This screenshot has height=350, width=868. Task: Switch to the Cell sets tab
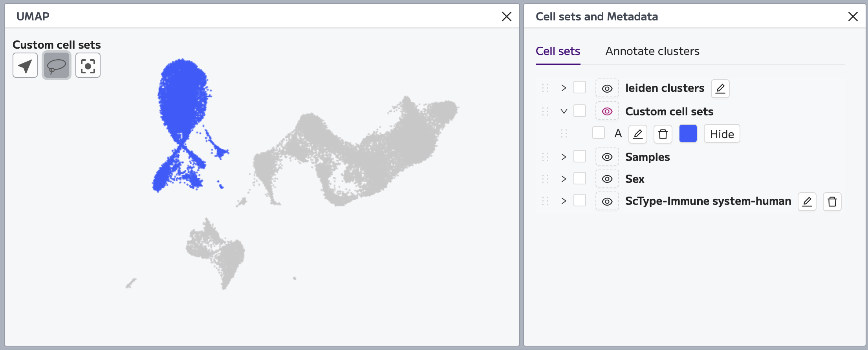[x=558, y=51]
